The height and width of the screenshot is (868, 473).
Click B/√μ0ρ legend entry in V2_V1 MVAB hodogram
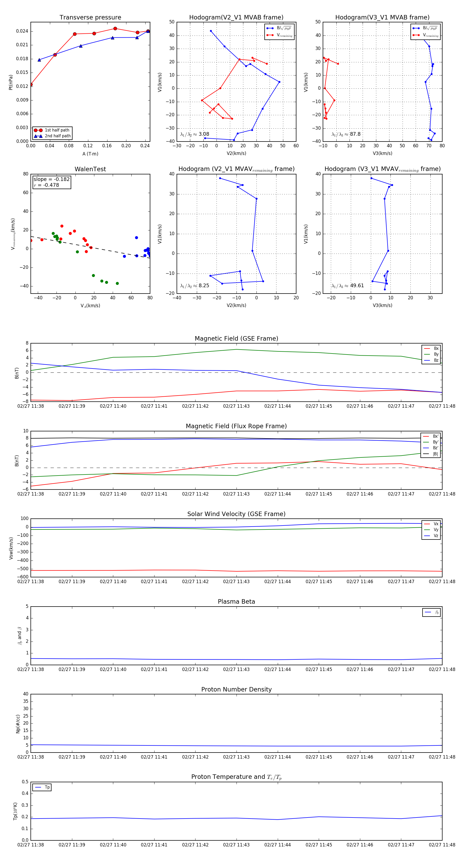(x=279, y=28)
